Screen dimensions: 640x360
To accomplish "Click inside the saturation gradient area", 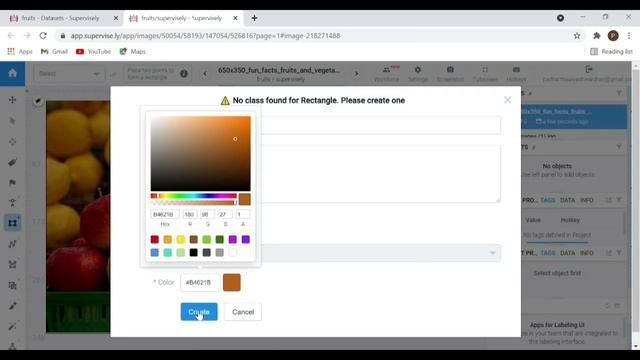I will pos(200,153).
